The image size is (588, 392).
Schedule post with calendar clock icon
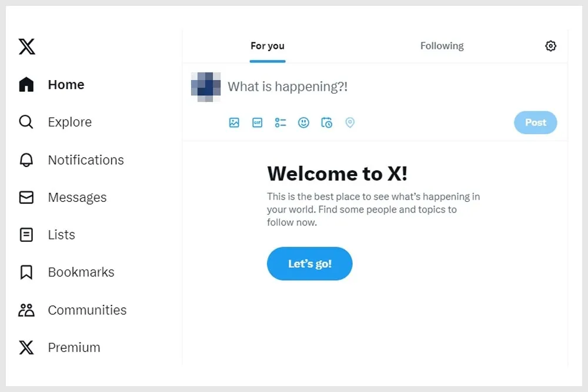(x=326, y=122)
